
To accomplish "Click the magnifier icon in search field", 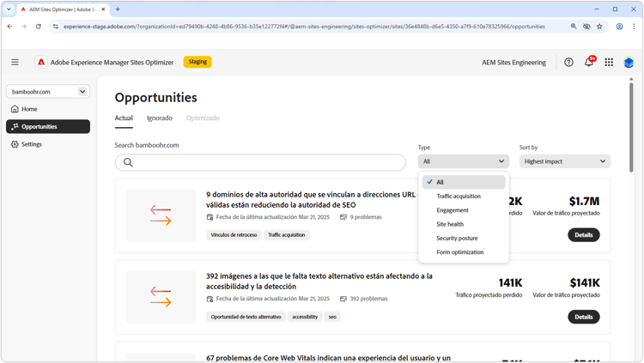I will (x=128, y=162).
